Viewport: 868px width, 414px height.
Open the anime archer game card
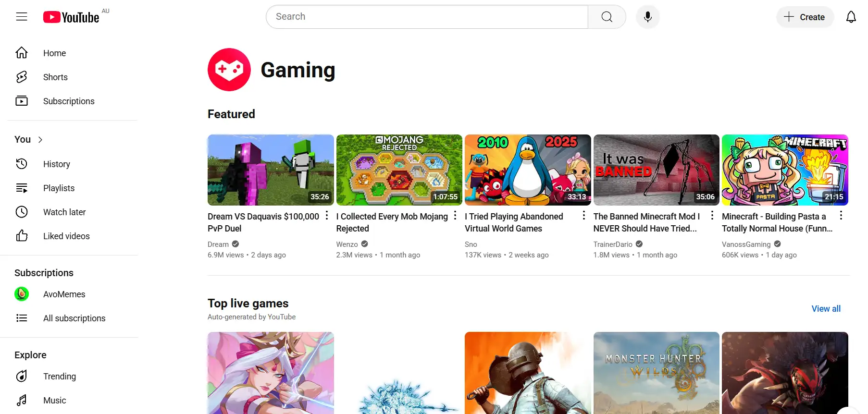click(x=271, y=373)
